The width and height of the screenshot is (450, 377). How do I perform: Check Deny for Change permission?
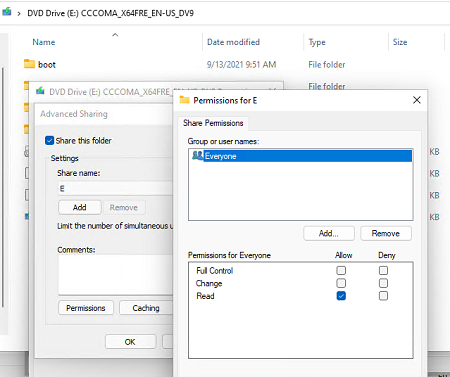click(383, 283)
